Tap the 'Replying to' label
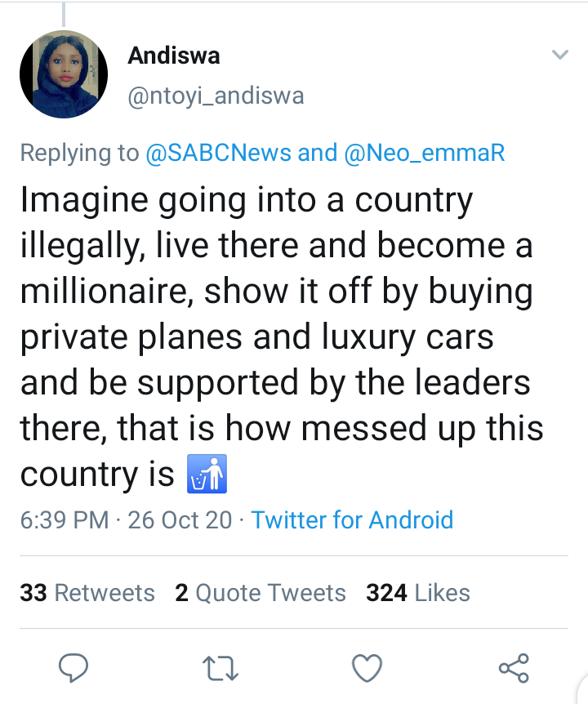This screenshot has height=704, width=588. (79, 153)
